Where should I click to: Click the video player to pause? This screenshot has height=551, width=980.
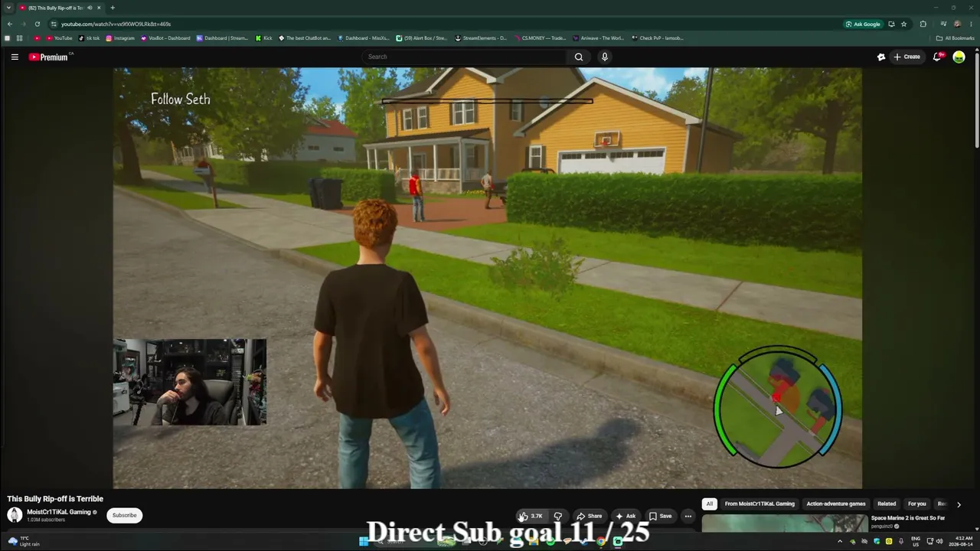click(488, 278)
